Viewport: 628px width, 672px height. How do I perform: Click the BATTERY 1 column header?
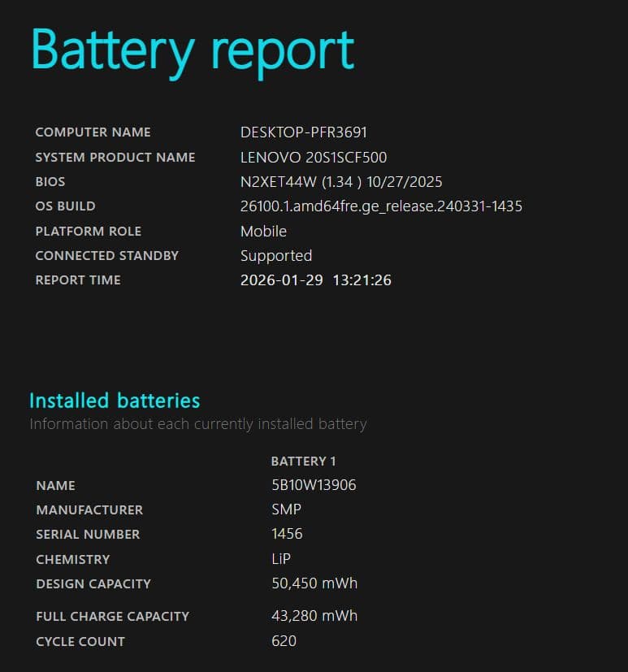click(303, 462)
